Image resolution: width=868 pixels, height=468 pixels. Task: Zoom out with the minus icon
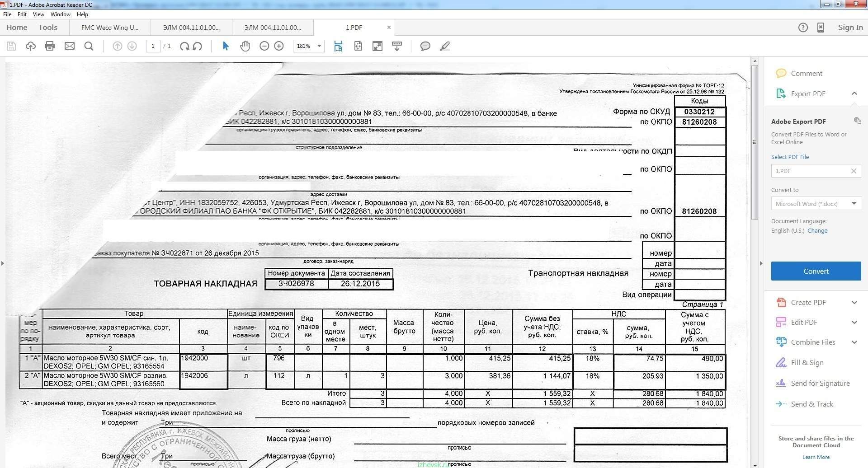[264, 46]
